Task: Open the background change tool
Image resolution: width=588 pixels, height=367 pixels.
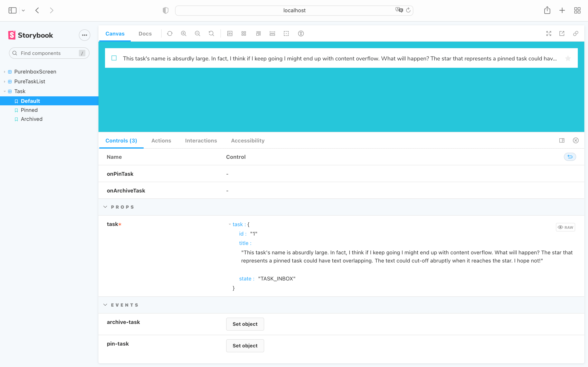Action: point(230,33)
